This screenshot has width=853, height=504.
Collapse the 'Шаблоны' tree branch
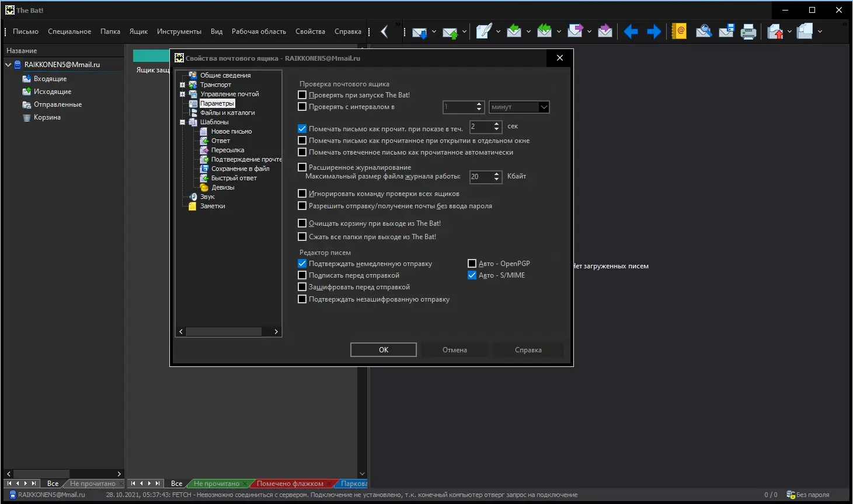click(183, 122)
